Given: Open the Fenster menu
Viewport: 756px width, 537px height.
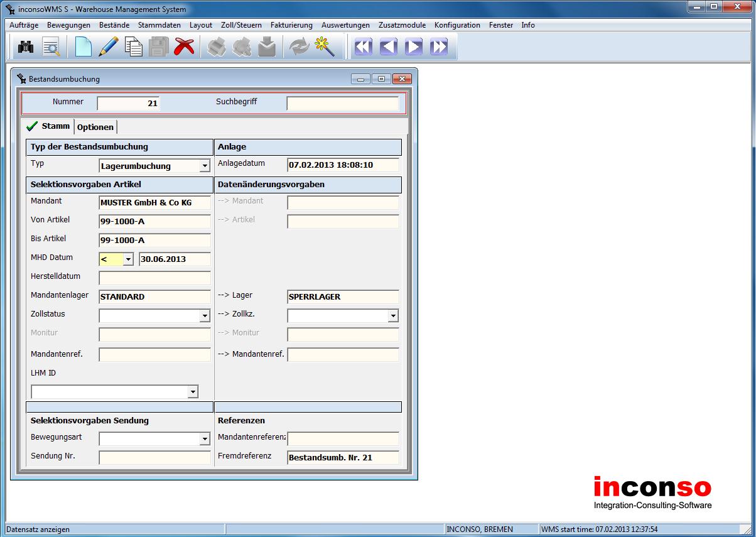Looking at the screenshot, I should coord(500,25).
